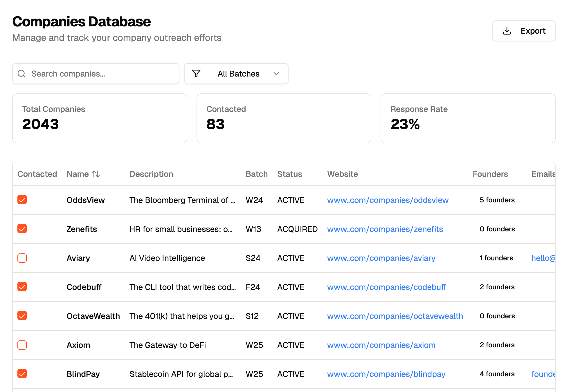This screenshot has height=392, width=569.
Task: Click the W24 batch cell for OddsView
Action: tap(254, 200)
